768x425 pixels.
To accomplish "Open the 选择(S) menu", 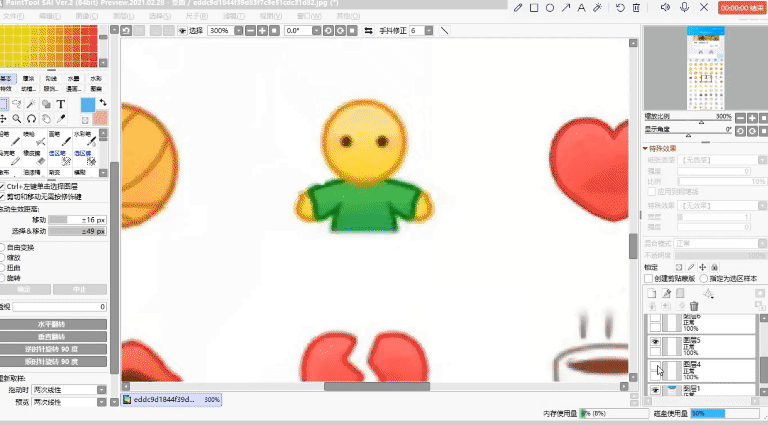I will (160, 16).
